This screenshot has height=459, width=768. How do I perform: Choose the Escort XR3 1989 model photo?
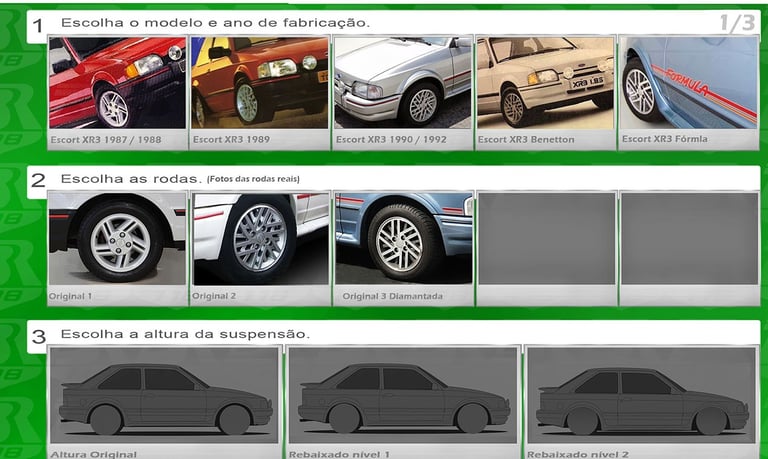[260, 83]
